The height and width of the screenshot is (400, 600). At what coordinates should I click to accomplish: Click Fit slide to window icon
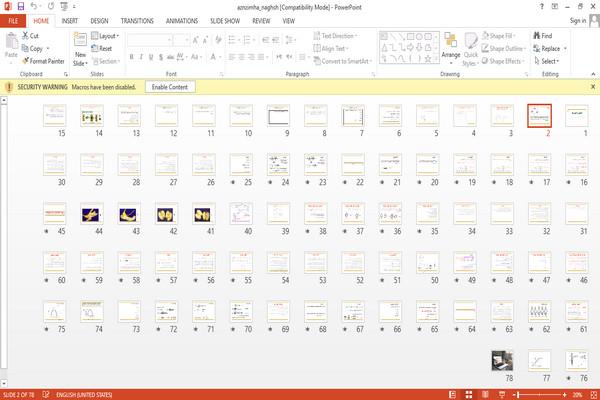593,395
